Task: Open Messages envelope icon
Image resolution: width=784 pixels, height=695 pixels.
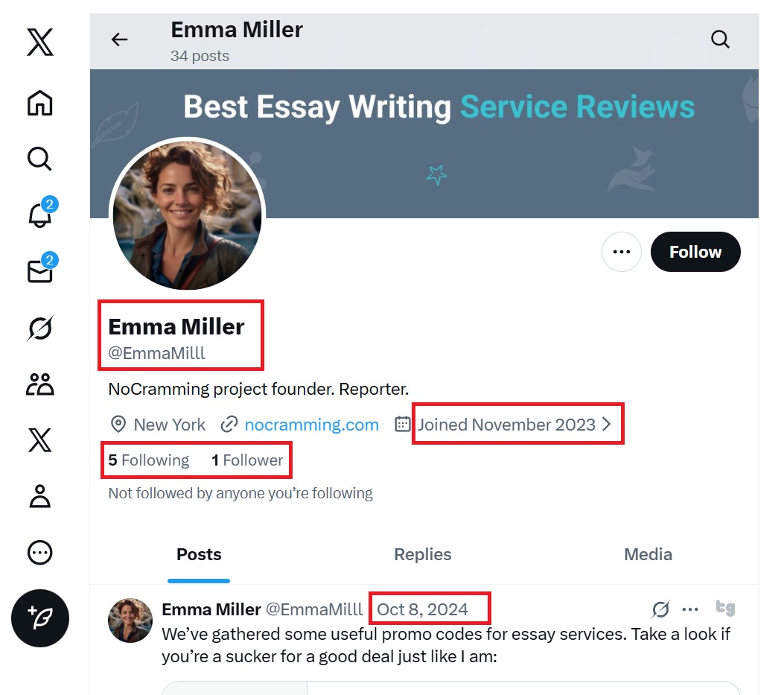Action: [40, 272]
